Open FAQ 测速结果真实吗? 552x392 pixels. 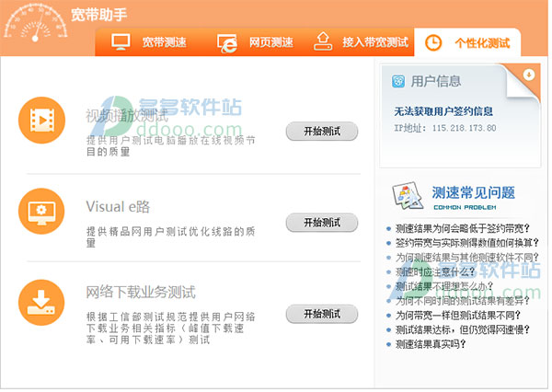[431, 344]
